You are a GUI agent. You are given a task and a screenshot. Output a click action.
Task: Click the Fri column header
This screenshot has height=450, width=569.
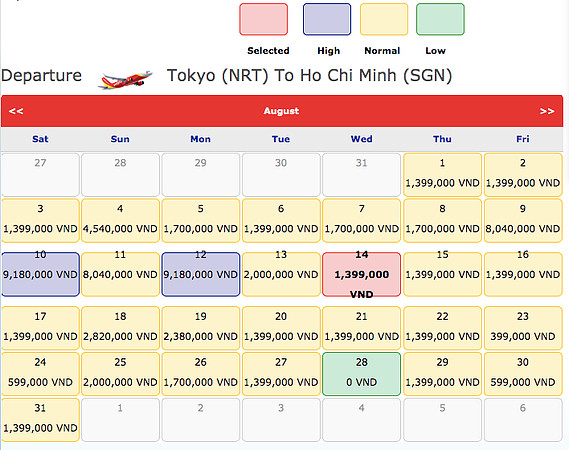click(x=523, y=139)
